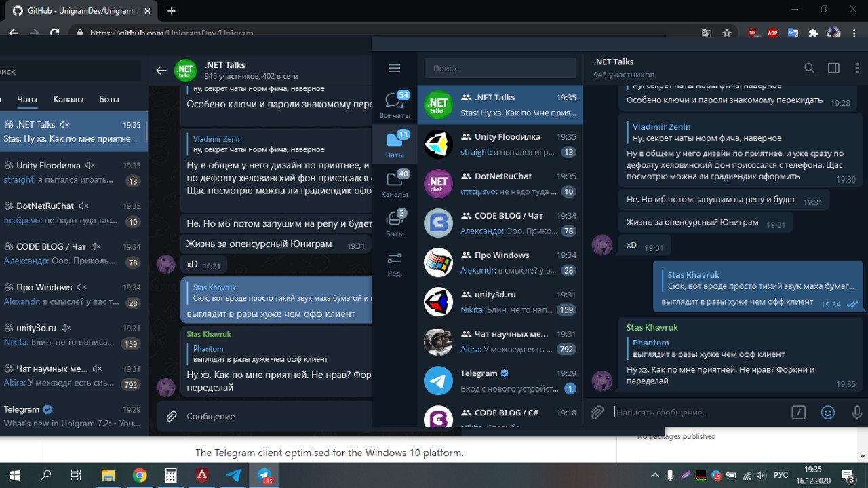Record a voice message with microphone icon
This screenshot has width=868, height=488.
click(x=856, y=412)
